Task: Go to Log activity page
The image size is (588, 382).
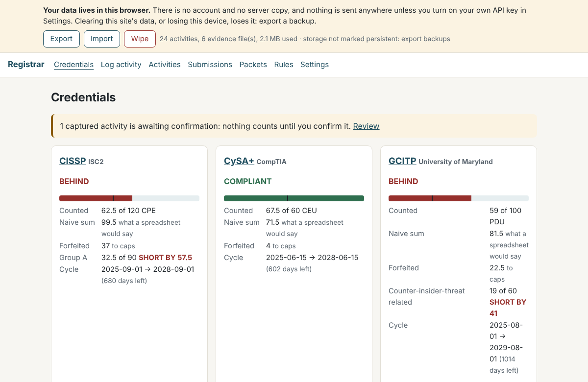Action: [121, 65]
